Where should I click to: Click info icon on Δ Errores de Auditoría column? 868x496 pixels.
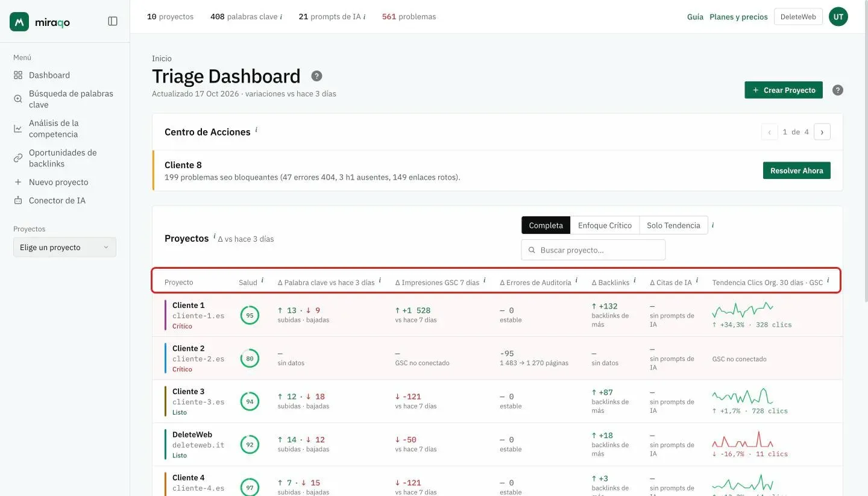[576, 280]
